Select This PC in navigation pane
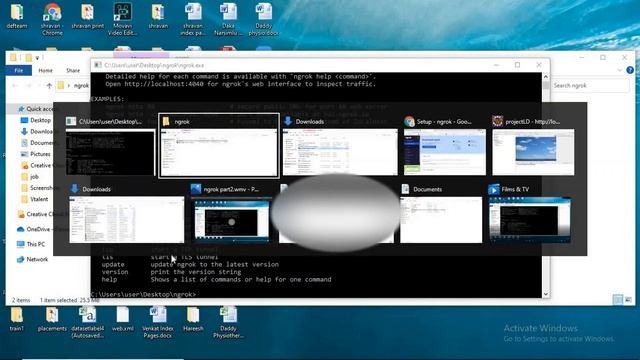The width and height of the screenshot is (640, 360). click(36, 244)
